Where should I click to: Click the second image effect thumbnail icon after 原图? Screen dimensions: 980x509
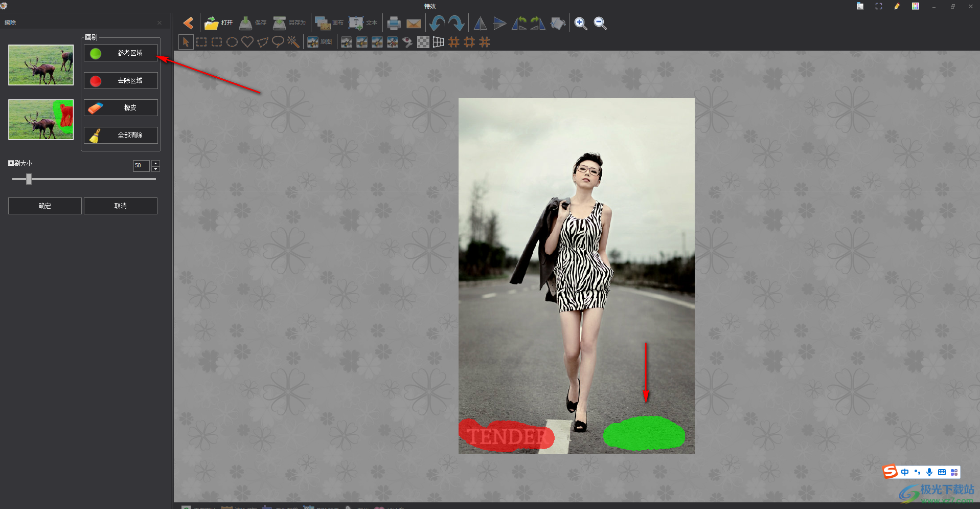[x=362, y=42]
